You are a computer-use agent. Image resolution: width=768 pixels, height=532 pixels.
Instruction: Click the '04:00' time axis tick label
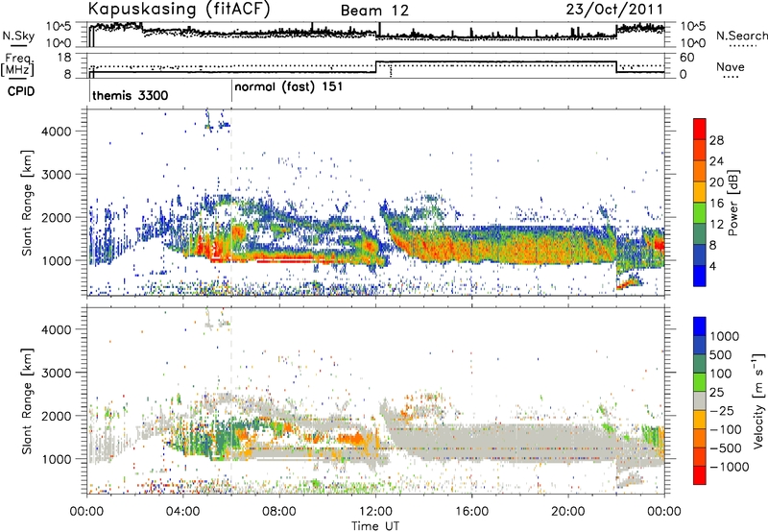tap(183, 511)
